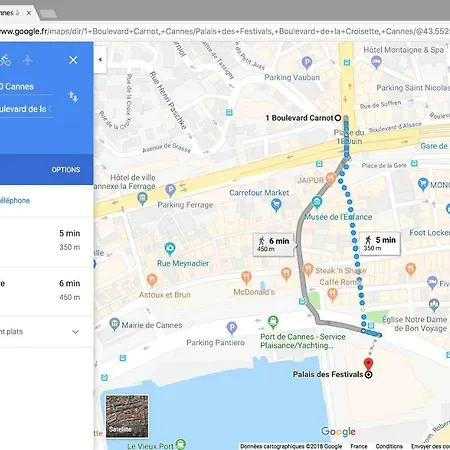Select the Mairie de Cannes marker
Image resolution: width=450 pixels, height=450 pixels.
pyautogui.click(x=114, y=324)
